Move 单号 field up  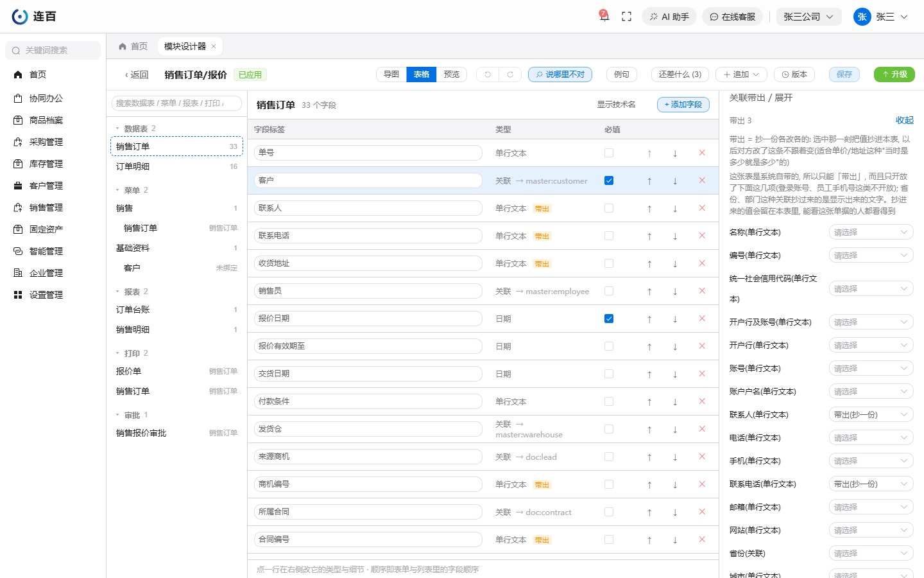tap(649, 153)
